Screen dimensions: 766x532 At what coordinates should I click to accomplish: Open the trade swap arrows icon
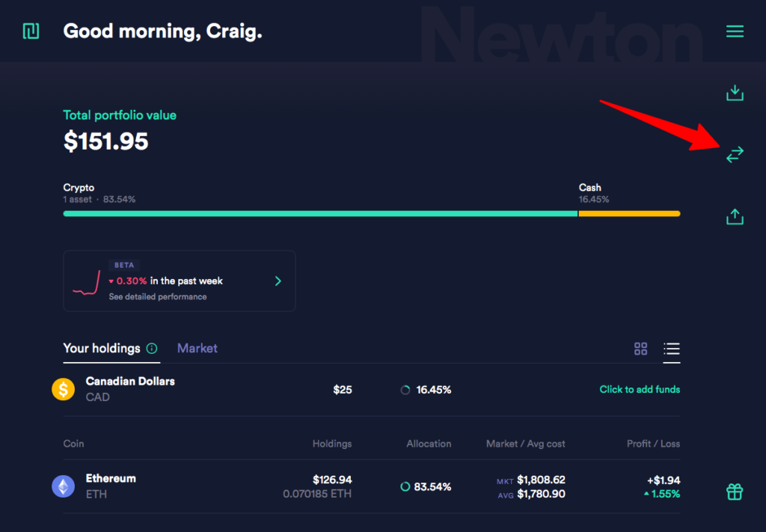pyautogui.click(x=735, y=154)
